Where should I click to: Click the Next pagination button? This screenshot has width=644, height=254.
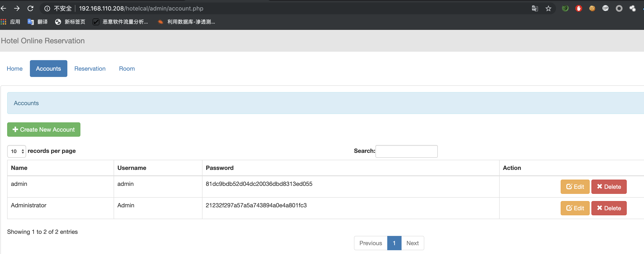coord(412,243)
